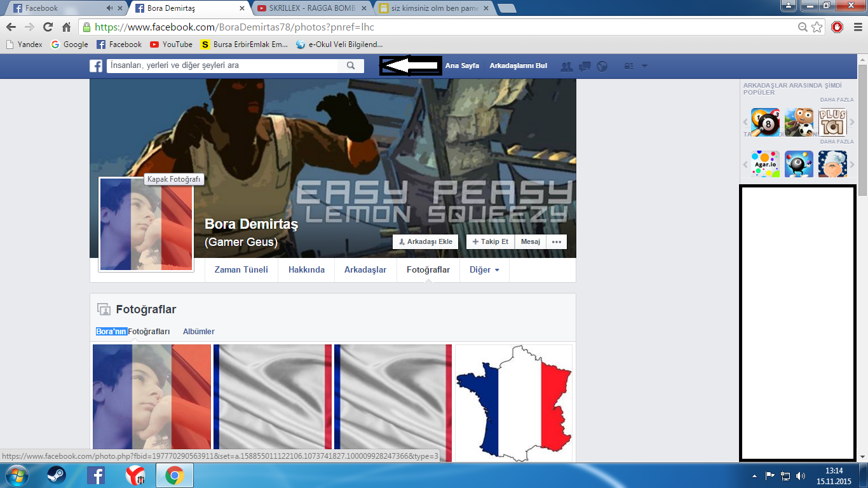This screenshot has height=488, width=868.
Task: Click the Chrome address bar URL
Action: click(x=234, y=27)
